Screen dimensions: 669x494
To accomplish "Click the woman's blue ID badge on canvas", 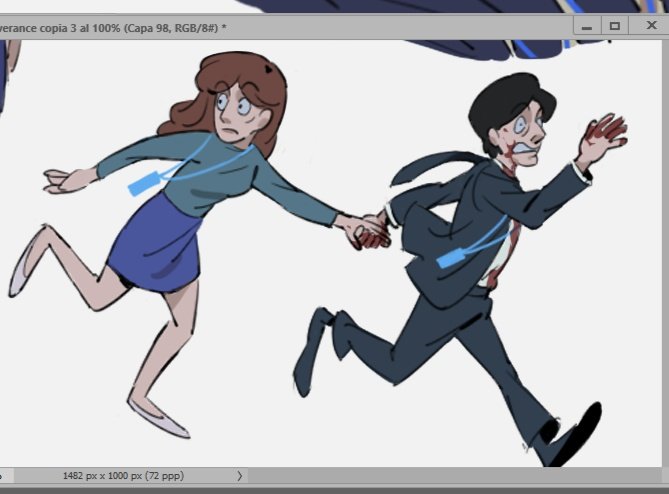I will (145, 184).
